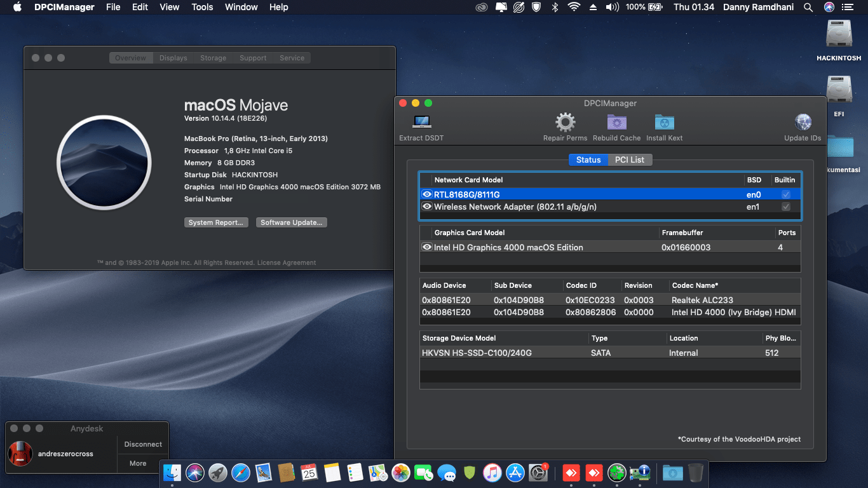868x488 pixels.
Task: Open FaceTime from the dock
Action: point(423,472)
